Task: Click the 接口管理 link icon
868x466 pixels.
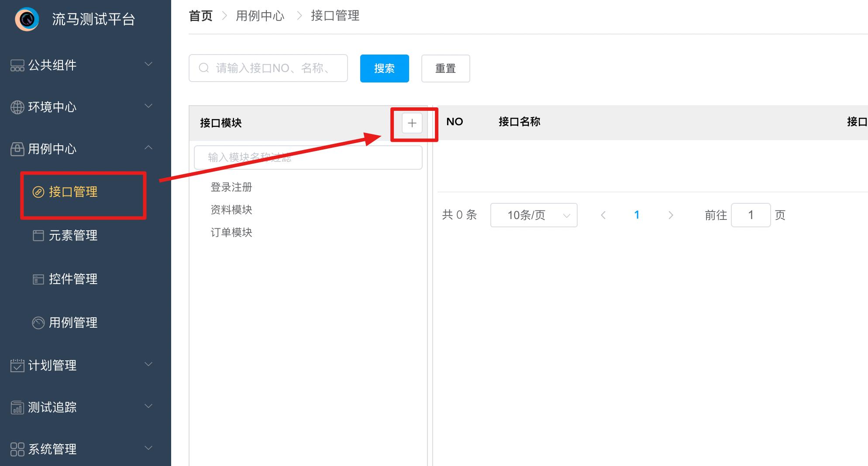Action: pyautogui.click(x=38, y=192)
